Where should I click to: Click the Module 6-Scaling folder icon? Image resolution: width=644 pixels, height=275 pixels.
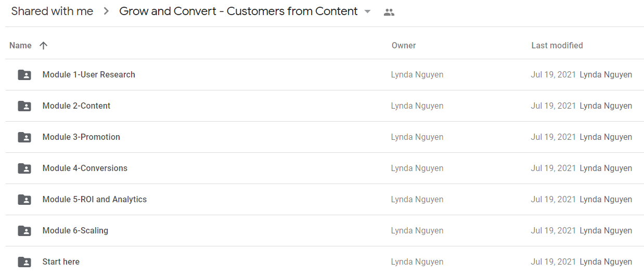pos(24,231)
